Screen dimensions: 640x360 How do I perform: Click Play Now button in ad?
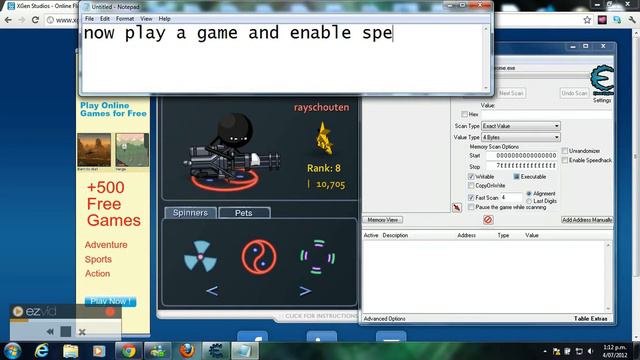click(110, 301)
